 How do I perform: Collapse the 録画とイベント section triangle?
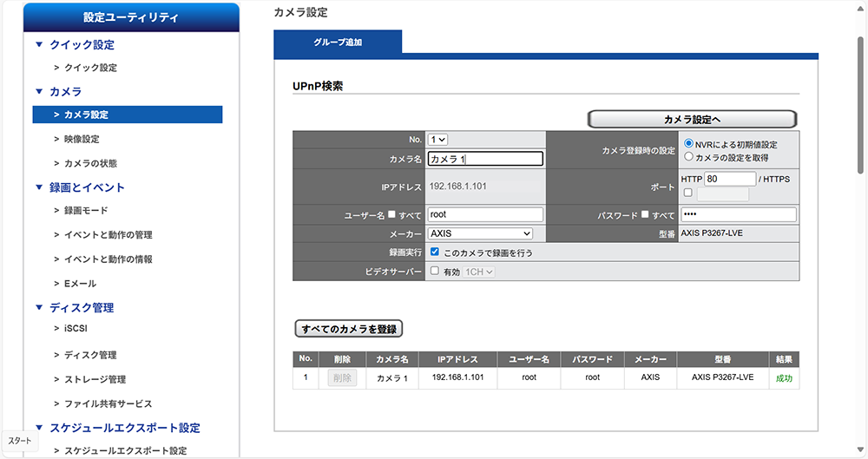coord(39,187)
